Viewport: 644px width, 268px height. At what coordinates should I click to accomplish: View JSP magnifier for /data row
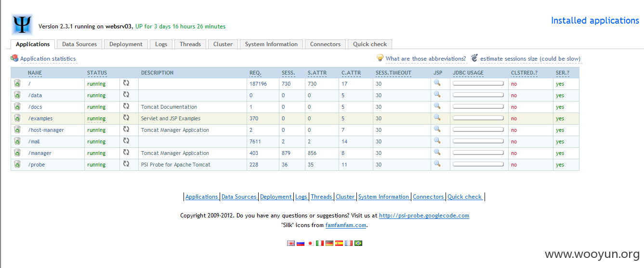point(437,94)
